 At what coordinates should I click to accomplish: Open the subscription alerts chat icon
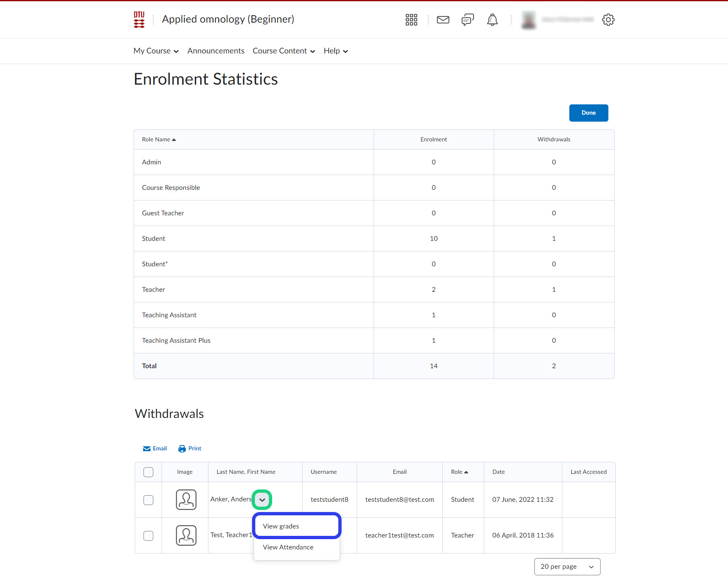tap(467, 20)
